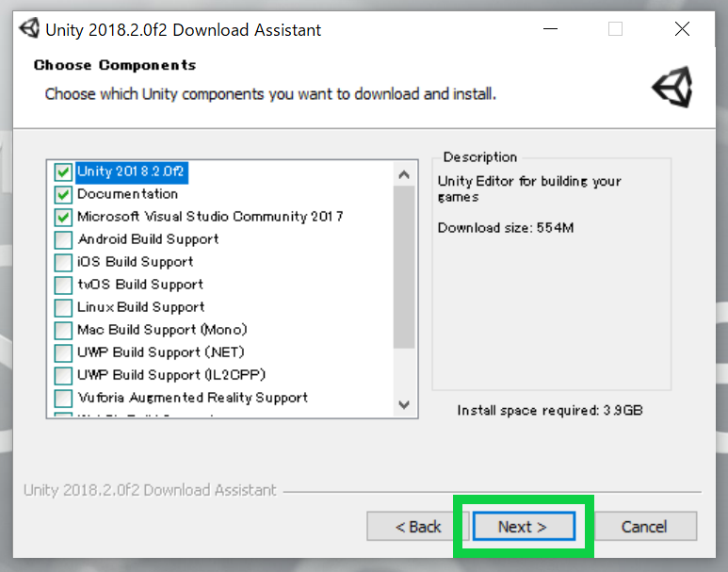Enable the Android Build Support checkbox
Viewport: 728px width, 572px height.
pyautogui.click(x=63, y=239)
